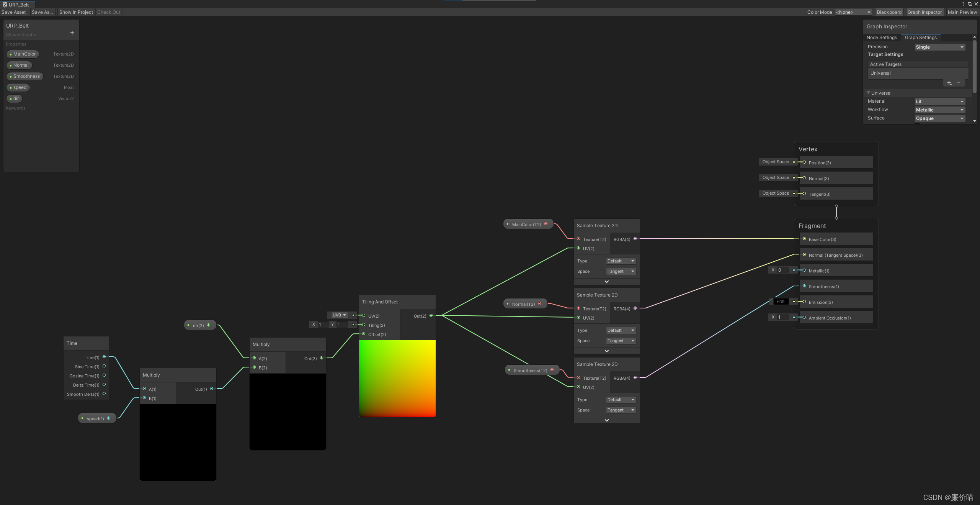980x505 pixels.
Task: Toggle the Main Preview panel
Action: coord(962,12)
